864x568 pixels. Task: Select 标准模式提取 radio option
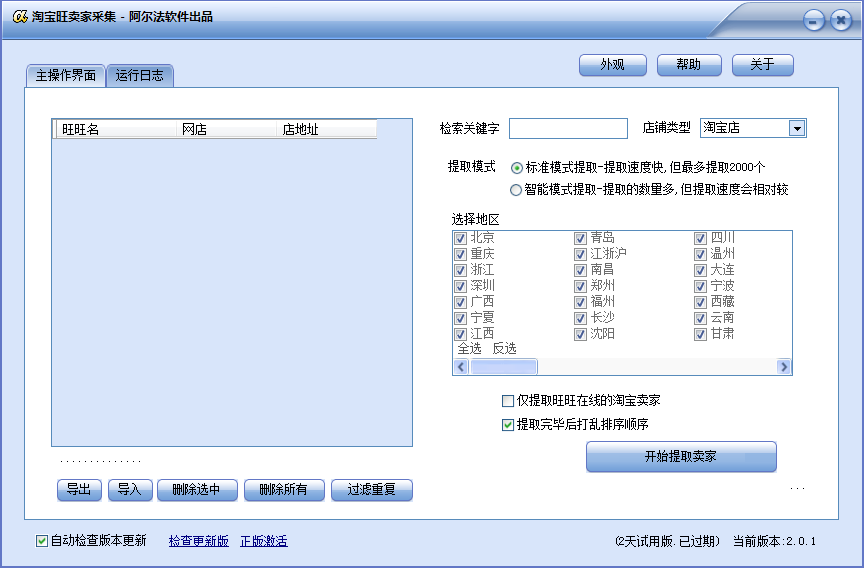point(516,167)
